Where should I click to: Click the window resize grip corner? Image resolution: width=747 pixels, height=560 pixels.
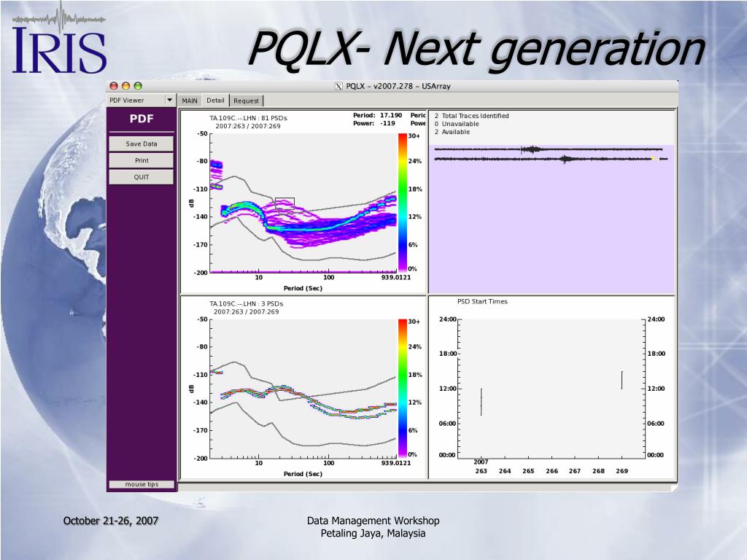point(674,488)
